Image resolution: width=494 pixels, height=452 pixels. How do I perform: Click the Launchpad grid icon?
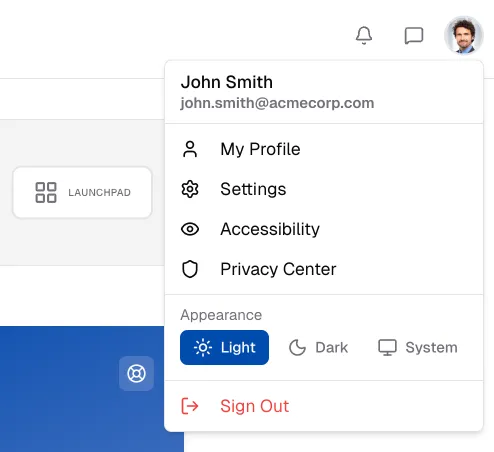click(x=46, y=192)
